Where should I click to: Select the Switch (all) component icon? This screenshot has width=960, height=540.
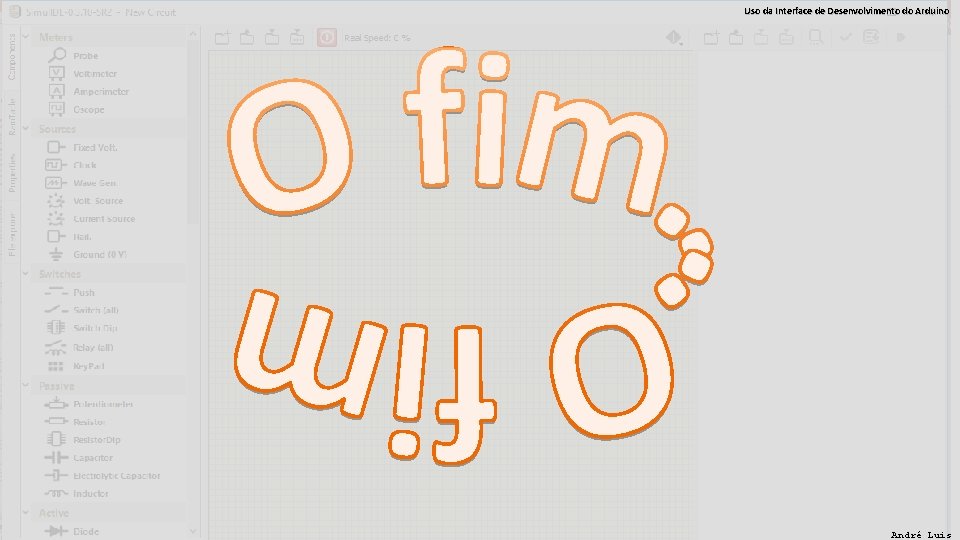56,310
